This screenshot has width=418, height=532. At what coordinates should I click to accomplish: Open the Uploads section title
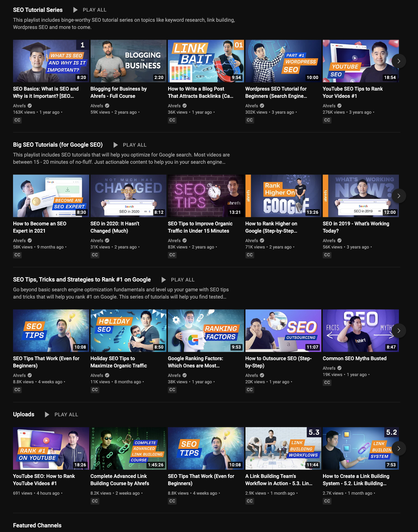coord(24,414)
